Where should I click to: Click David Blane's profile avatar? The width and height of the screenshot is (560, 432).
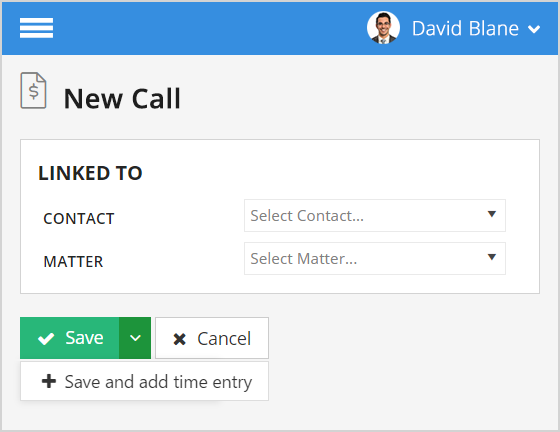(383, 28)
